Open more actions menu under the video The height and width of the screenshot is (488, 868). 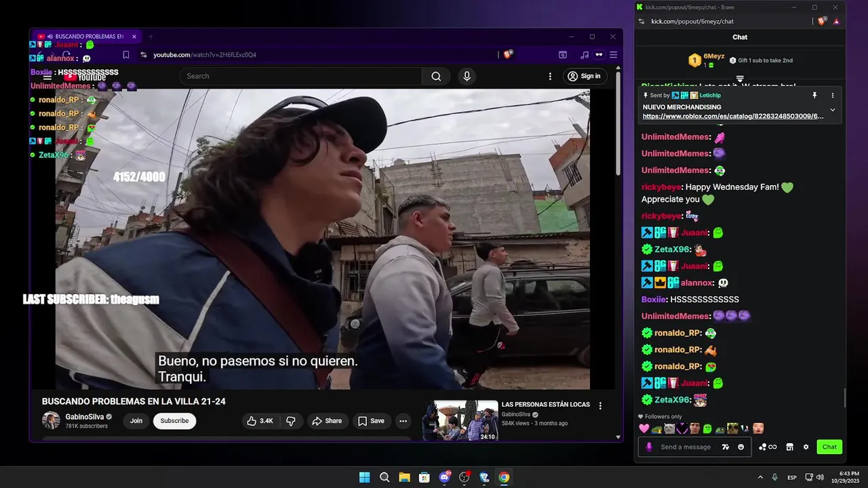[x=403, y=421]
